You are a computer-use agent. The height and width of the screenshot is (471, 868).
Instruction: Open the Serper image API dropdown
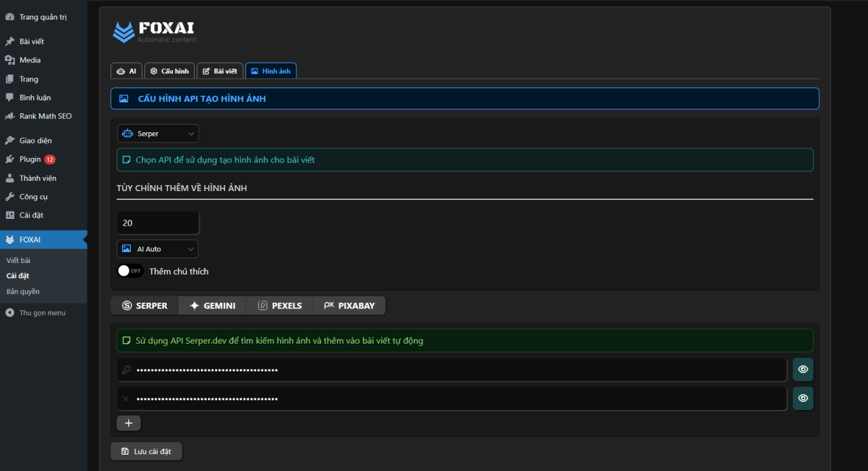tap(158, 134)
